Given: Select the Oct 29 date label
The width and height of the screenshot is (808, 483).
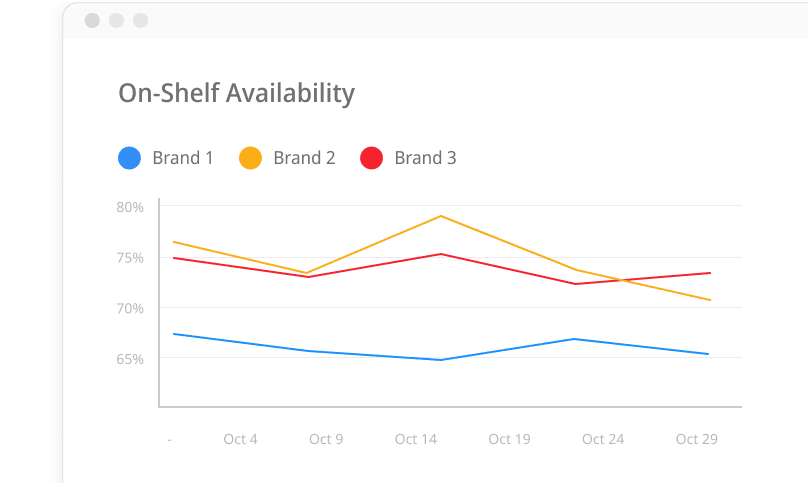Looking at the screenshot, I should click(696, 439).
